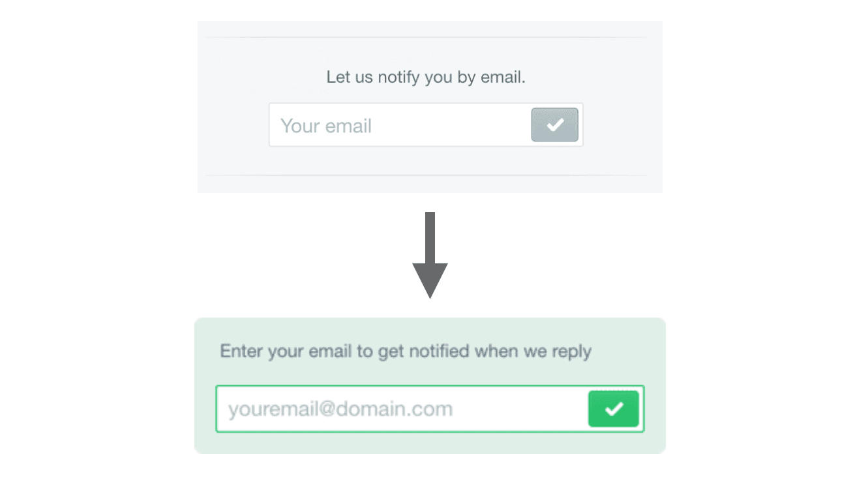Click the word "email." ending the top label
This screenshot has width=868, height=480.
[503, 78]
